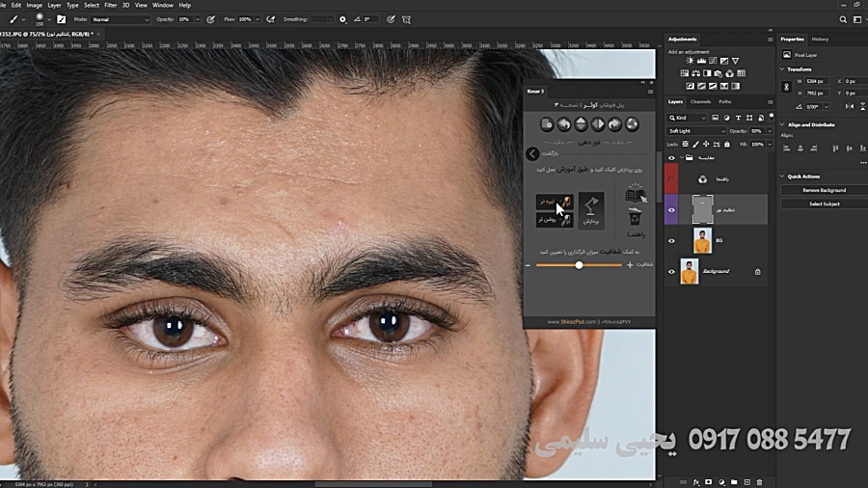Collapse the Align and Distribute section
This screenshot has width=868, height=488.
click(782, 125)
